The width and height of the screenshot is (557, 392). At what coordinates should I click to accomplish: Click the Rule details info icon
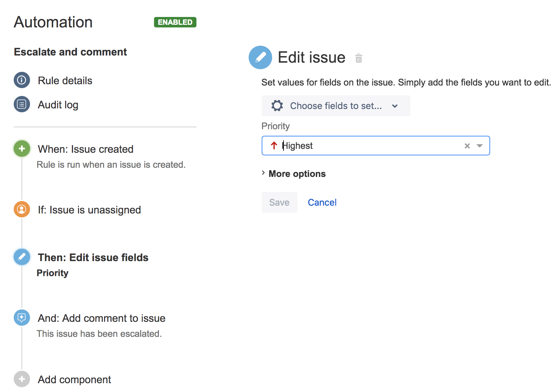pos(22,80)
